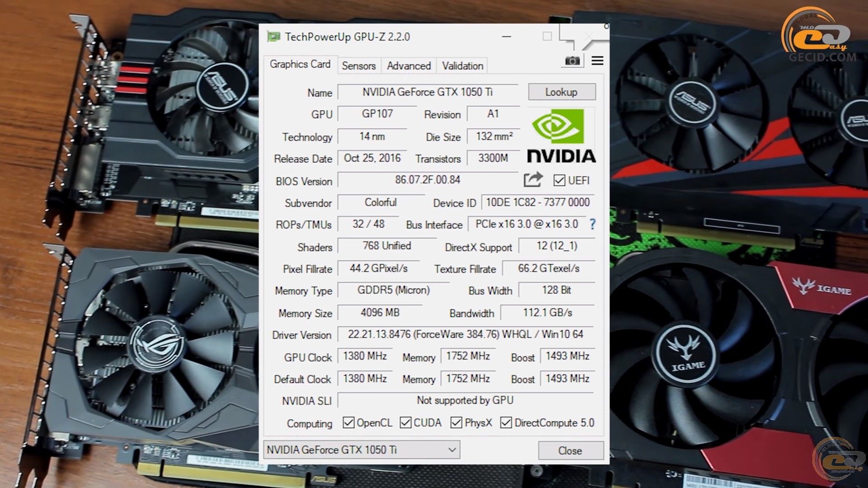
Task: Click the camera icon to capture a screenshot
Action: 572,61
